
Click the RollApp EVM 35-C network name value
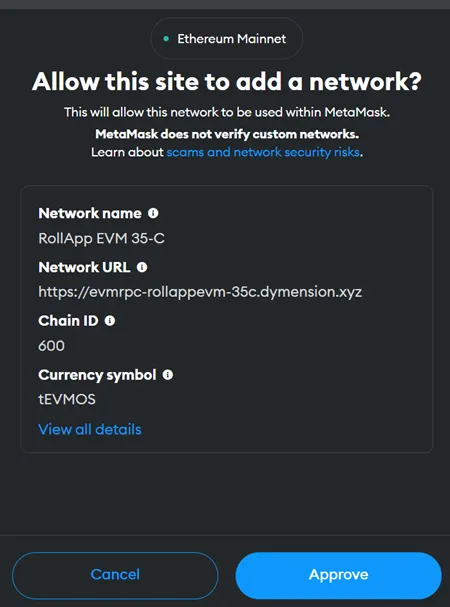101,238
